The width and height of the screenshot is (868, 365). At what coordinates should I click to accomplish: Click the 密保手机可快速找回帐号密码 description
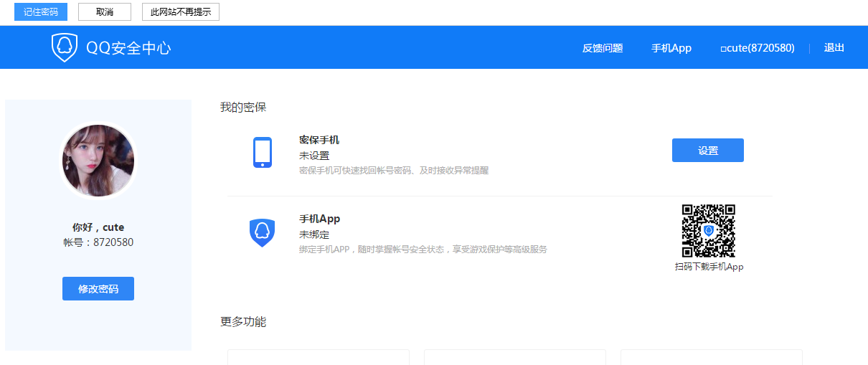394,171
